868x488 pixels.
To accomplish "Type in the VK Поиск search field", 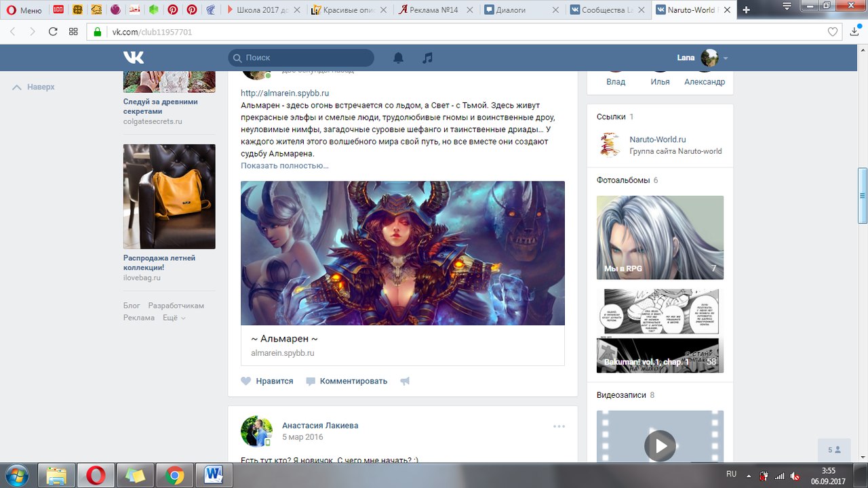I will [x=305, y=58].
